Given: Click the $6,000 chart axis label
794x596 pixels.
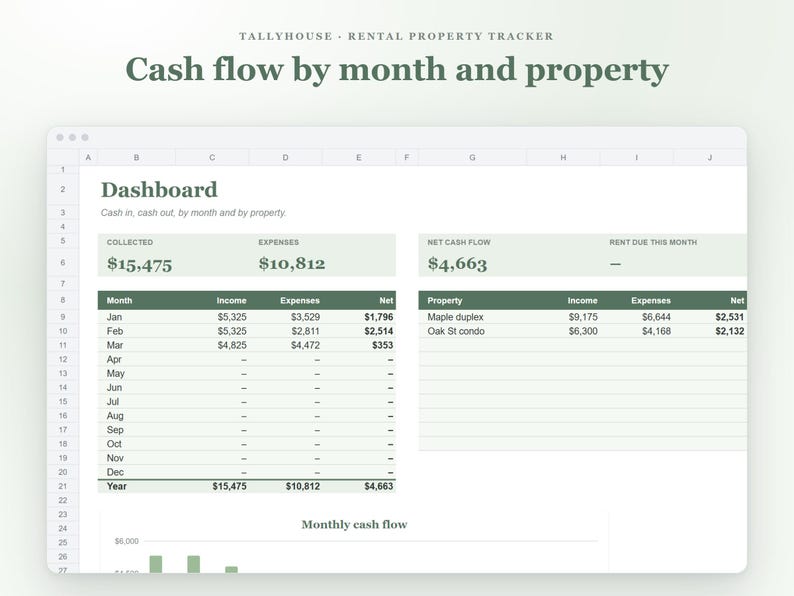Looking at the screenshot, I should 127,541.
